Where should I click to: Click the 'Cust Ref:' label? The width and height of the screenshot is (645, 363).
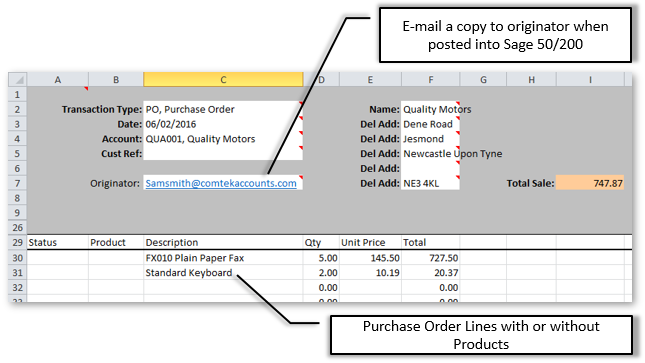click(x=121, y=154)
